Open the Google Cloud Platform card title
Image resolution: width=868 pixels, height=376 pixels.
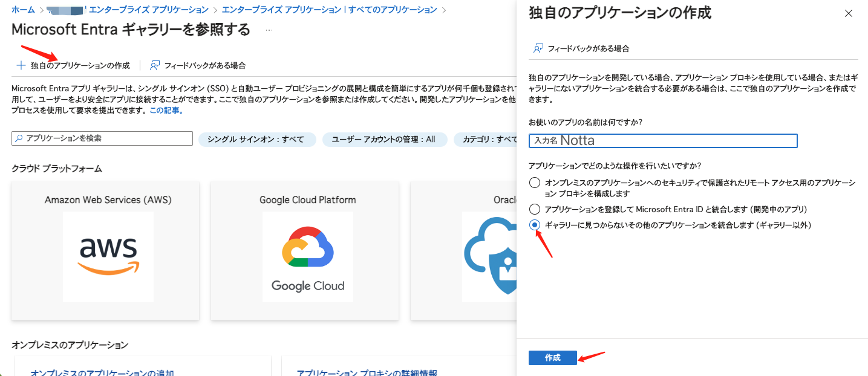308,199
